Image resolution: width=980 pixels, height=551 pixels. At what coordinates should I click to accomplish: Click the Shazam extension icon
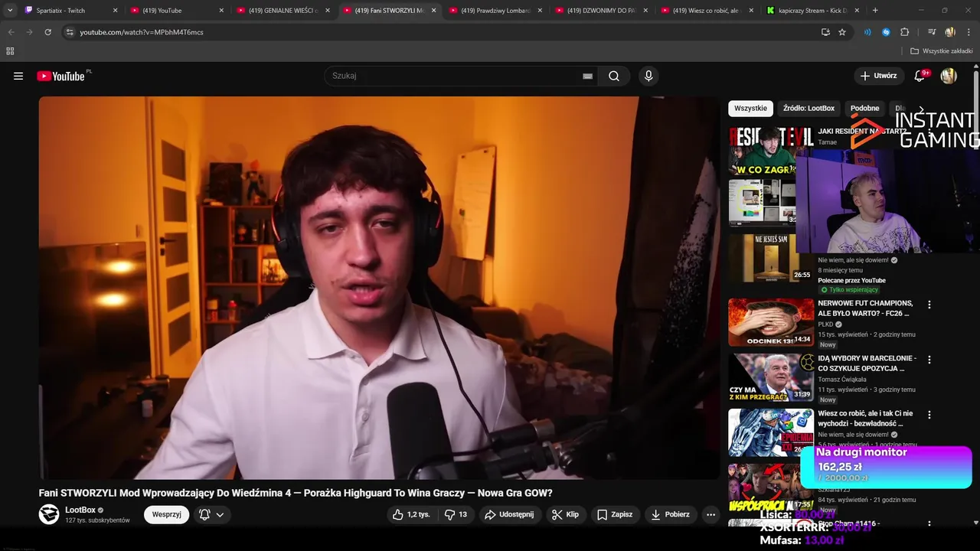click(x=886, y=32)
